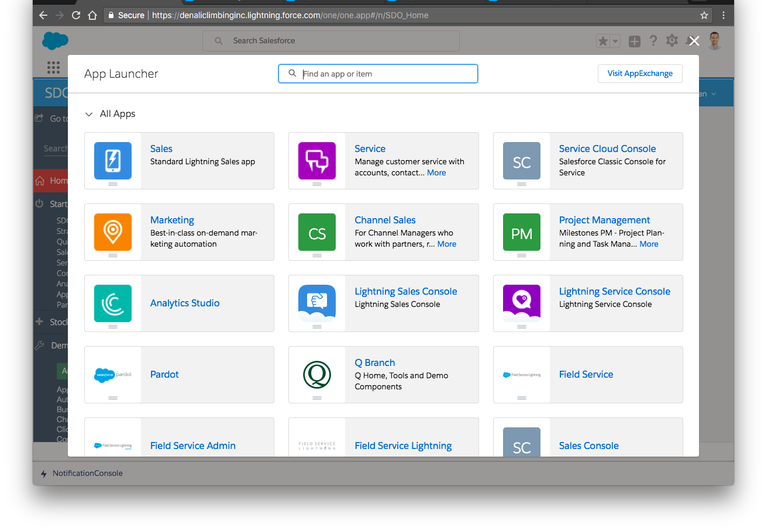
Task: Click the Service Cloud Console SC icon
Action: coord(522,161)
